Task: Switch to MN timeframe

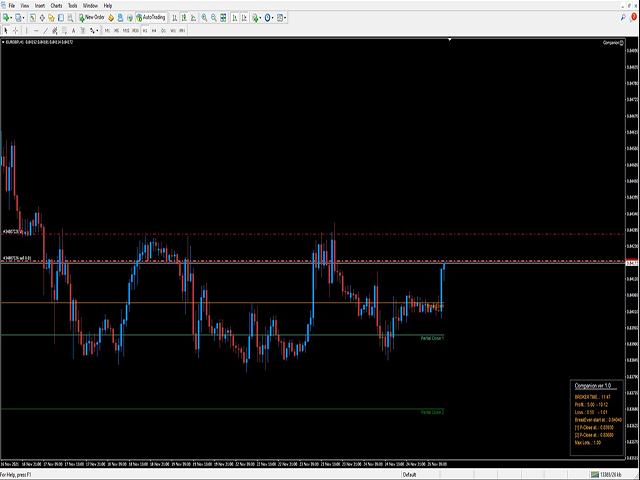Action: click(182, 31)
